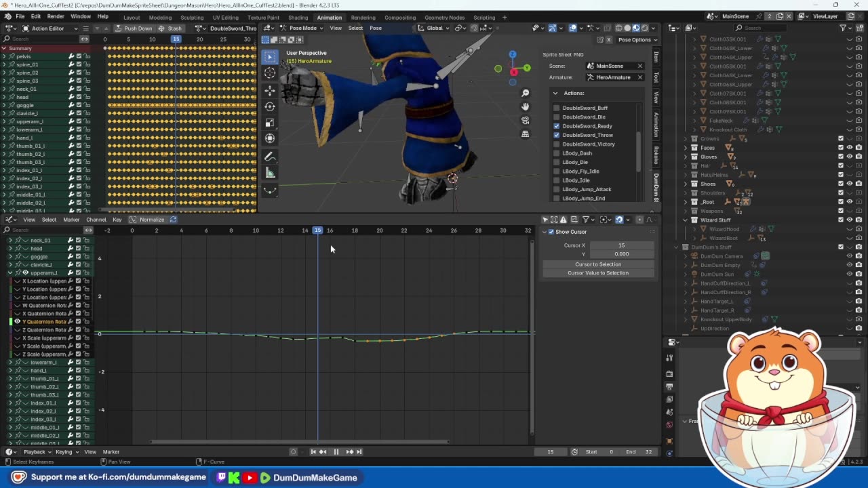Open the Pose Options dropdown
Image resolution: width=868 pixels, height=488 pixels.
click(x=637, y=39)
